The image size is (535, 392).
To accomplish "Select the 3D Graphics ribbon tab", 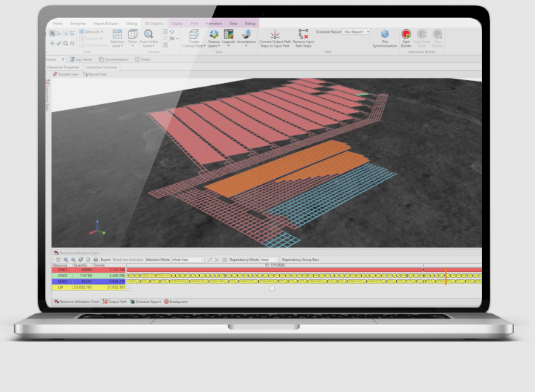I will click(154, 24).
